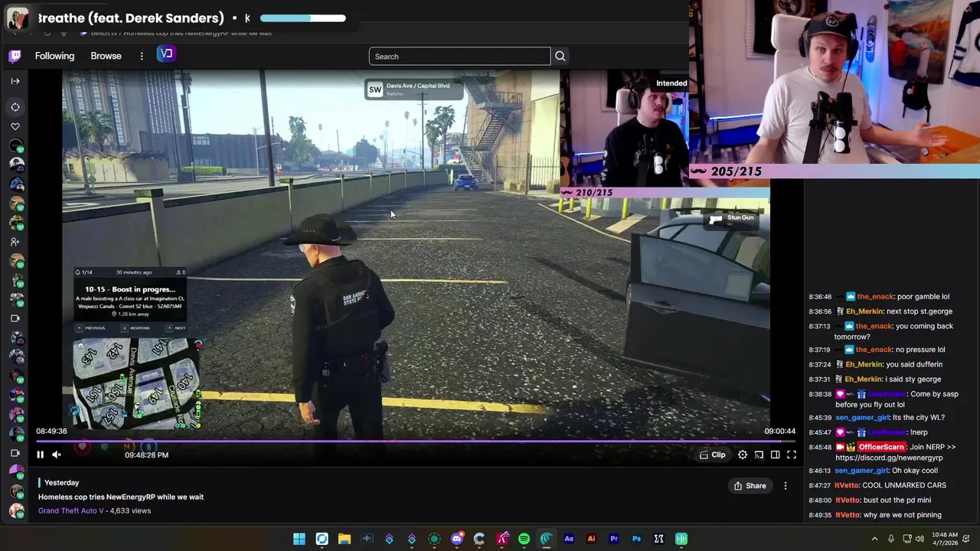Click ItVetto's name on 'COOL UNMARKED CARS'
The image size is (980, 551).
pyautogui.click(x=847, y=485)
